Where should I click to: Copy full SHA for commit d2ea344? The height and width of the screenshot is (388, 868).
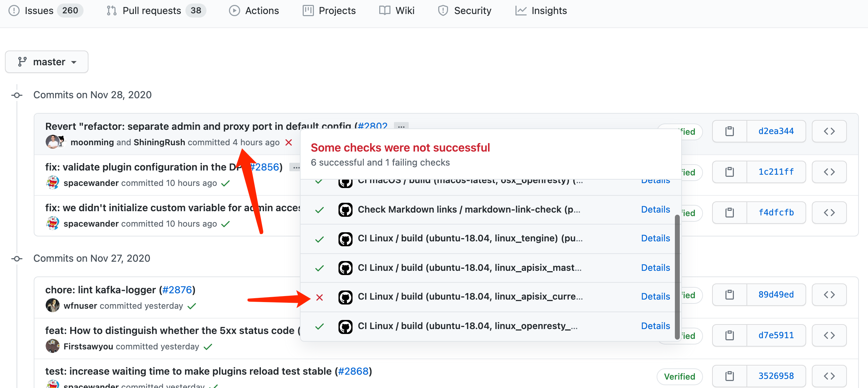[x=729, y=131]
